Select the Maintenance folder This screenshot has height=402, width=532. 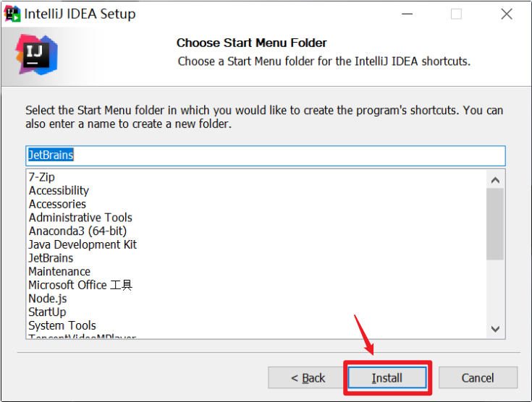[x=59, y=272]
